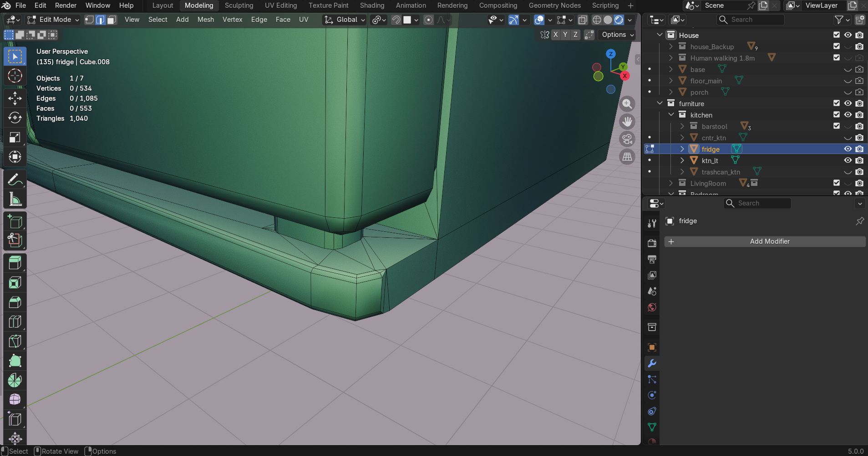Click the toggle camera view icon
The height and width of the screenshot is (456, 868).
tap(627, 139)
